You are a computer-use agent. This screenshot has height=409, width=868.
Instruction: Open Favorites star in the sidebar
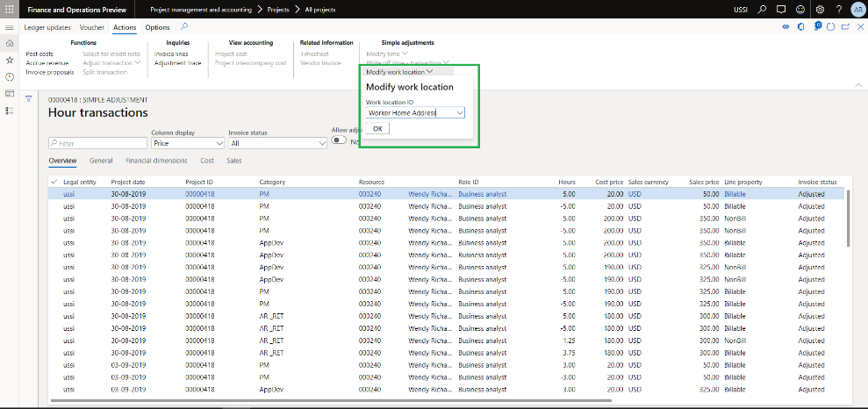[10, 60]
